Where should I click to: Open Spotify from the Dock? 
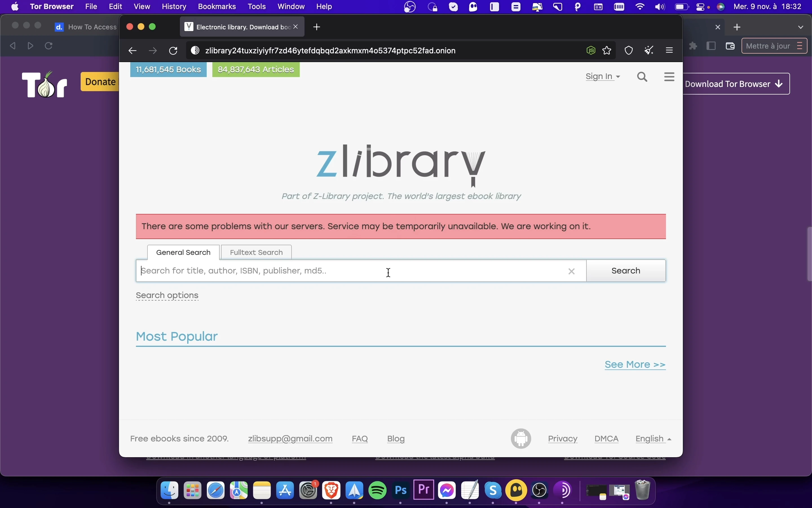[x=378, y=491]
